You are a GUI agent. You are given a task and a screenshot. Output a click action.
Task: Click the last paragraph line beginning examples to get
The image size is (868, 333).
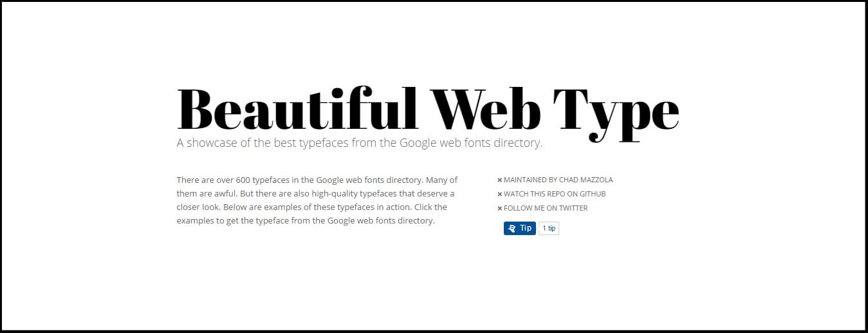(x=306, y=221)
